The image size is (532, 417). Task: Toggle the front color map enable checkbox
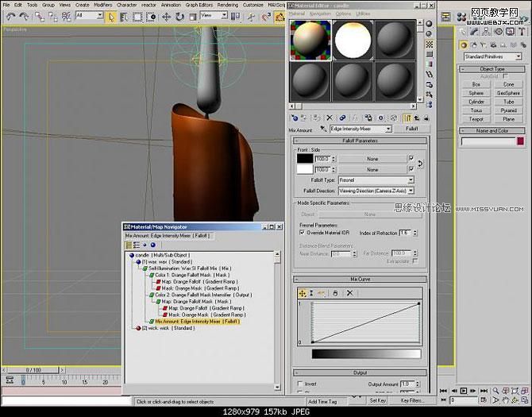(411, 158)
